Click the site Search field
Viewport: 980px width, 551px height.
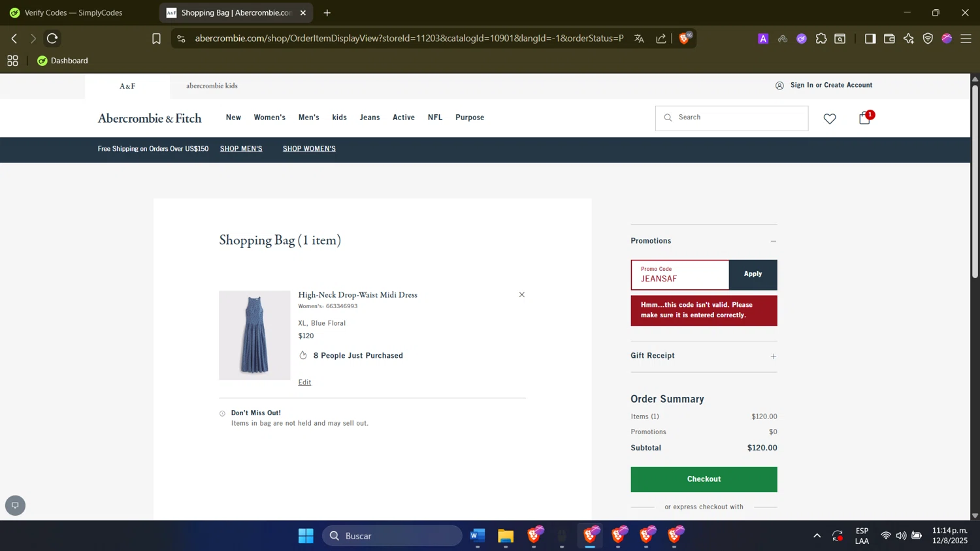coord(732,118)
